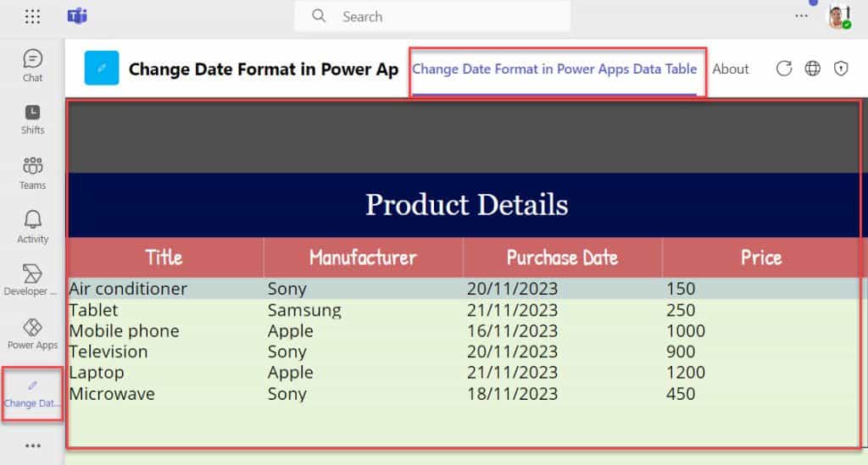Select the Television row title
Image resolution: width=868 pixels, height=465 pixels.
tap(108, 352)
